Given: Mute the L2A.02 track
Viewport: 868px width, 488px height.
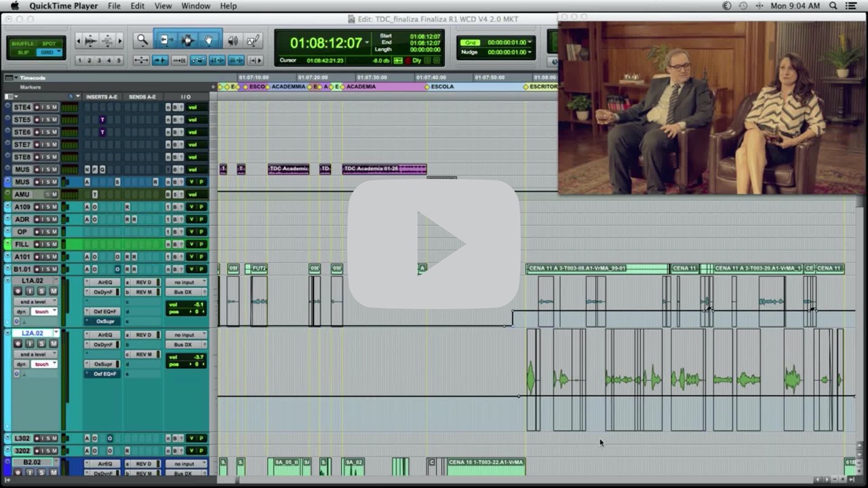Looking at the screenshot, I should click(54, 344).
